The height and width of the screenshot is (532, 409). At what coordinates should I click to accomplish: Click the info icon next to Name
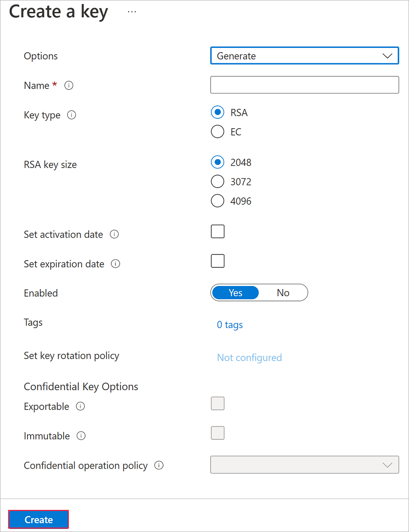69,86
